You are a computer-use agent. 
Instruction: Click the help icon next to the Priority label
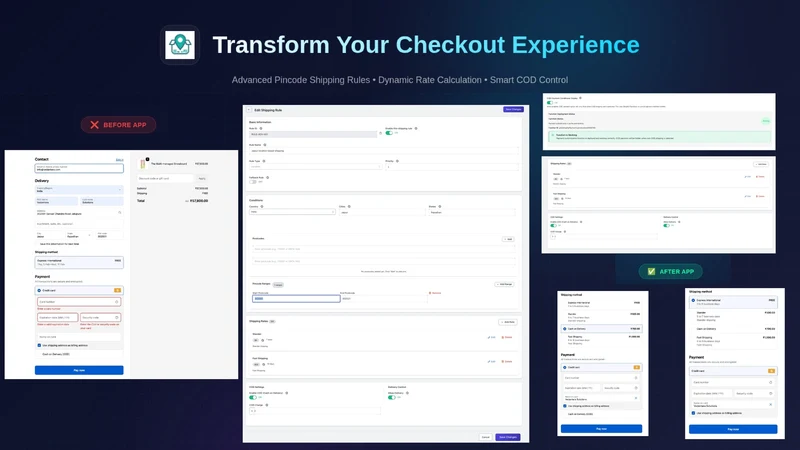(x=397, y=161)
